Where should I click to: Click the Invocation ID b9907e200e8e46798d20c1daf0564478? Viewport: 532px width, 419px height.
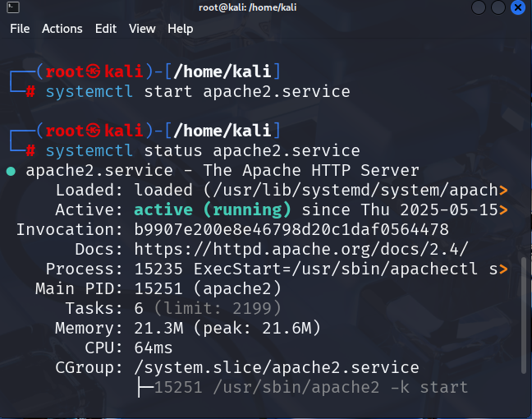point(291,229)
